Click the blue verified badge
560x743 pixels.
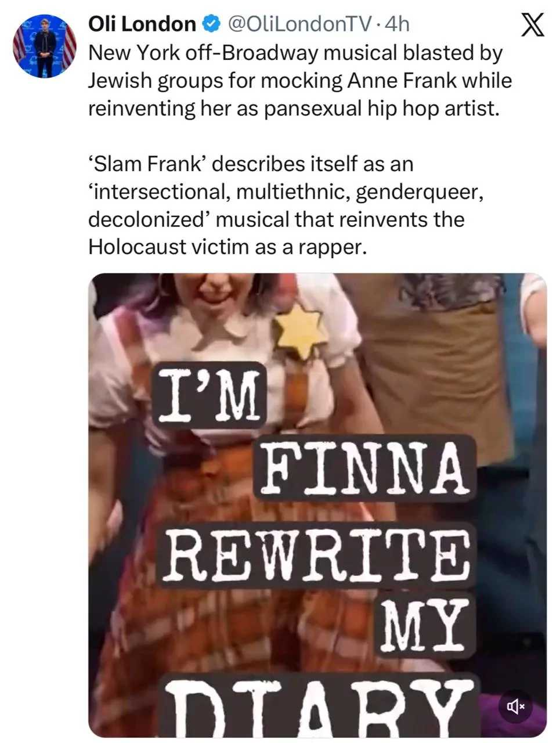click(x=211, y=24)
